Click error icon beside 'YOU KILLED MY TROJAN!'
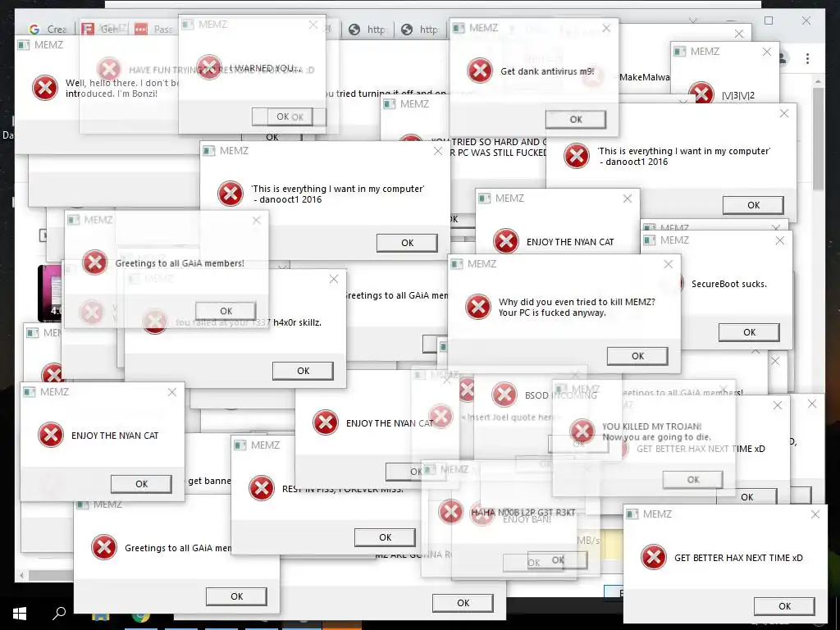Image resolution: width=840 pixels, height=630 pixels. [x=582, y=431]
